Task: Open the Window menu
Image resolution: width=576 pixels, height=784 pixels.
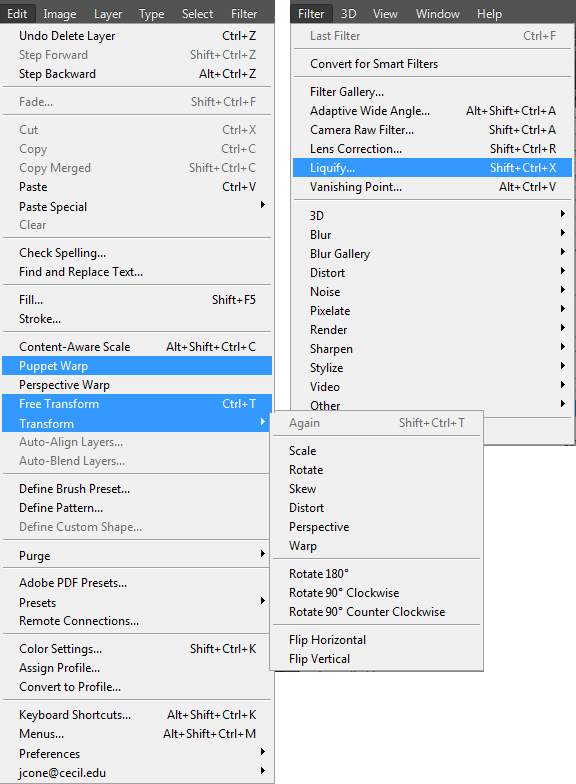Action: tap(438, 14)
